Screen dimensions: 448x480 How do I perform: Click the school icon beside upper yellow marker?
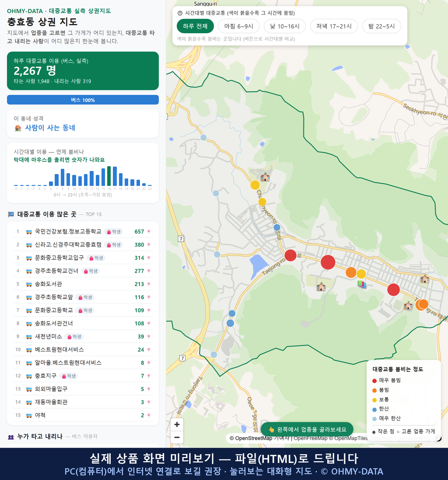point(265,177)
